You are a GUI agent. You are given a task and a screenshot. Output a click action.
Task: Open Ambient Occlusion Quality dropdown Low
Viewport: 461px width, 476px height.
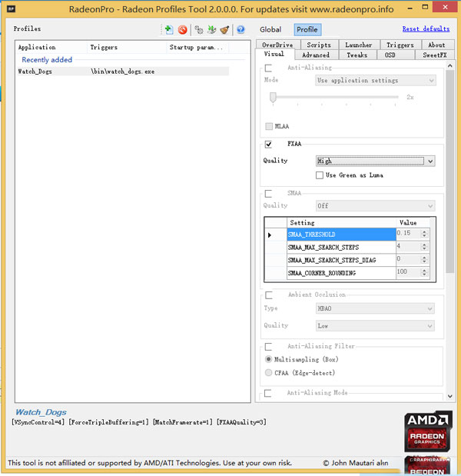(375, 326)
